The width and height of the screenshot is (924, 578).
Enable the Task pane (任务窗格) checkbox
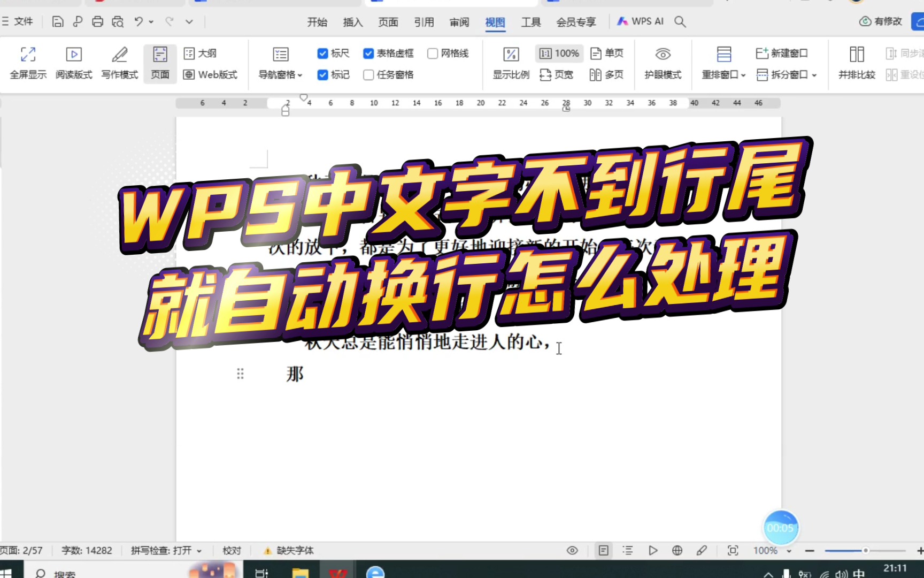coord(368,75)
